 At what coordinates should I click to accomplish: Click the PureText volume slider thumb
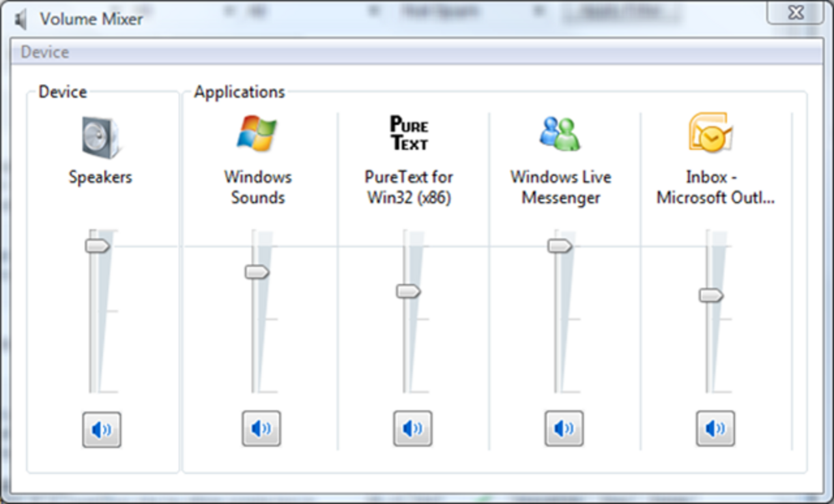click(x=409, y=292)
